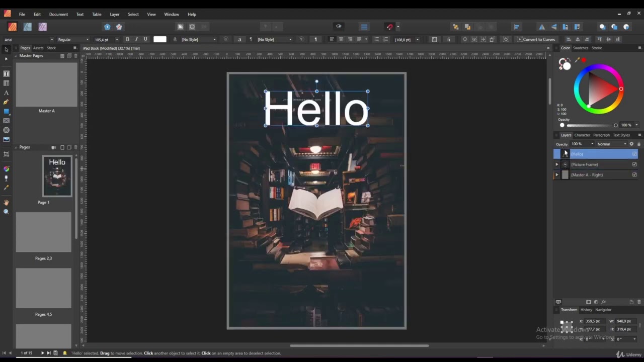
Task: Open the Normal blend mode dropdown
Action: coord(612,144)
